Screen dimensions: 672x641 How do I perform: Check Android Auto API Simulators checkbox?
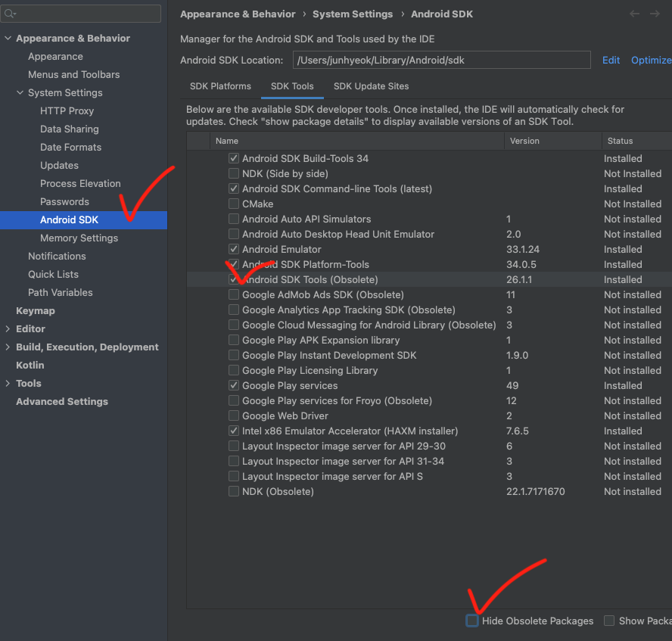234,219
